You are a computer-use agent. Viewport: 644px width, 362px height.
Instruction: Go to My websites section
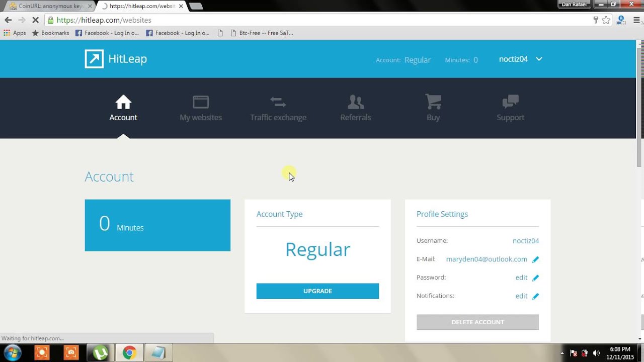[x=201, y=108]
